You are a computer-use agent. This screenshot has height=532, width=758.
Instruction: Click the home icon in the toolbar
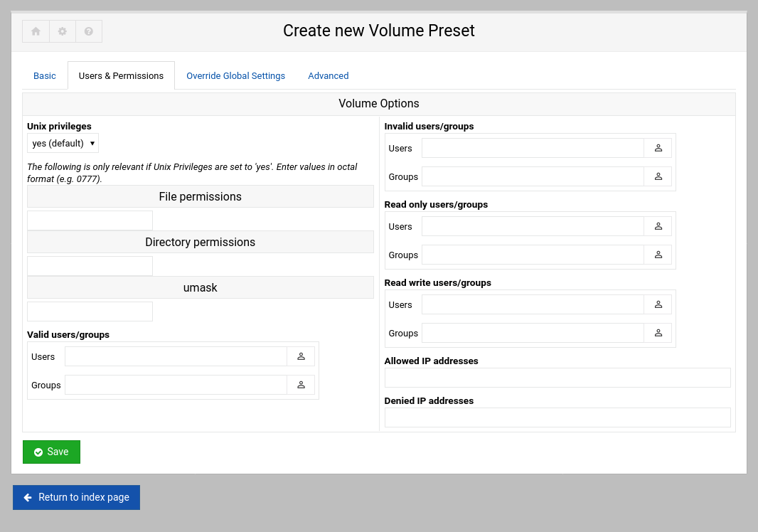(36, 31)
